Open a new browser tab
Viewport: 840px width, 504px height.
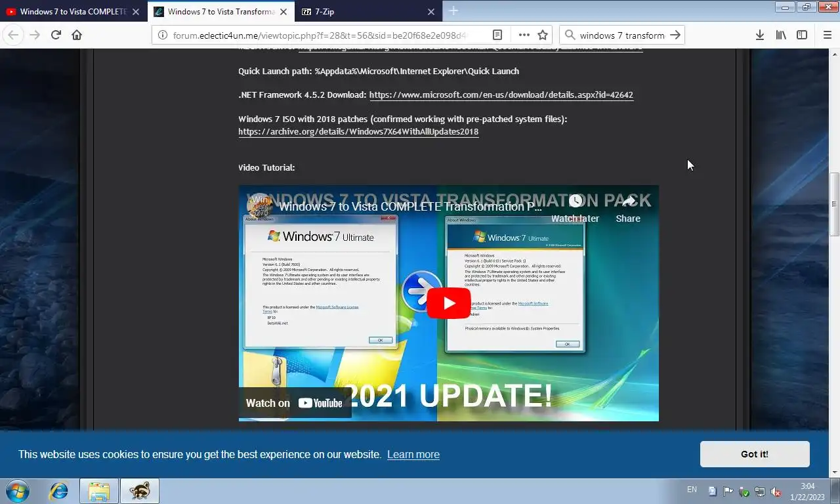coord(453,11)
